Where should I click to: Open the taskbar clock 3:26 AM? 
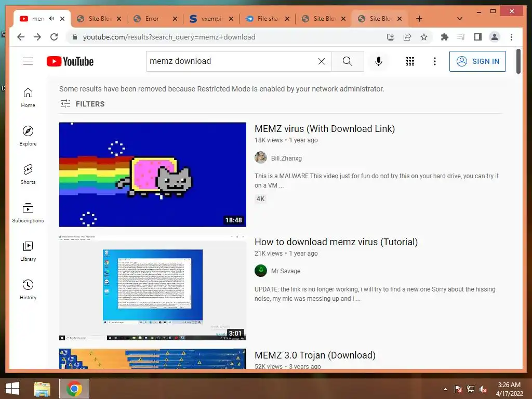pos(509,389)
